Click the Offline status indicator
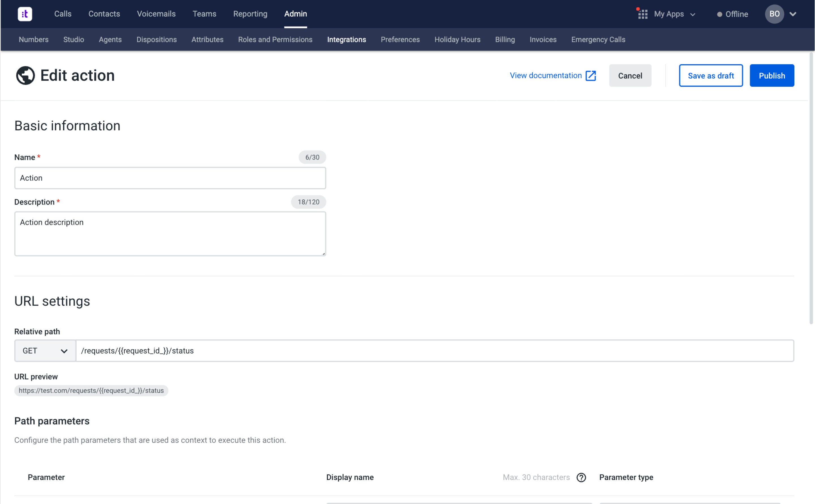815x504 pixels. (732, 14)
